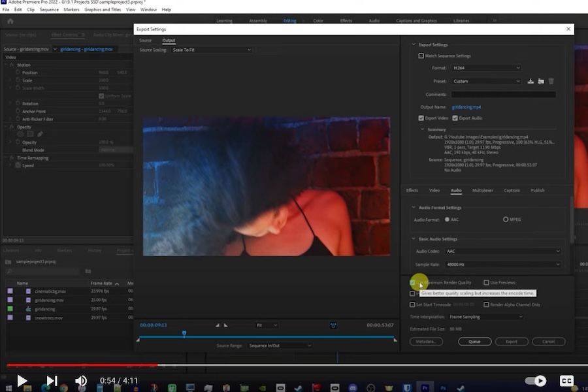The height and width of the screenshot is (392, 588).
Task: Select the pen mask tool under Opacity
Action: 40,135
